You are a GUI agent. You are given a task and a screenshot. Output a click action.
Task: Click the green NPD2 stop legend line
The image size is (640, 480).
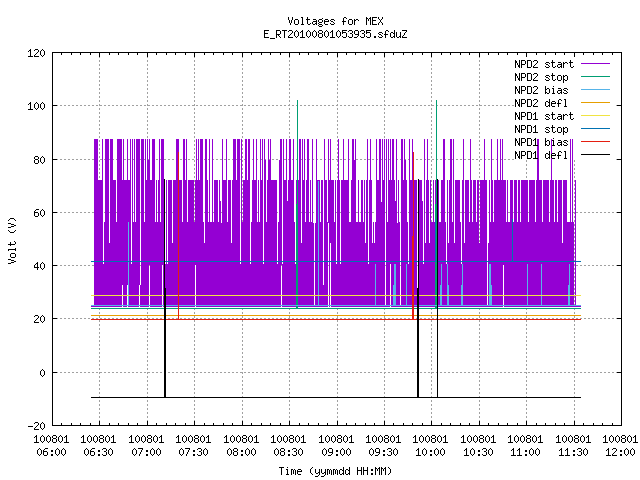(x=596, y=77)
